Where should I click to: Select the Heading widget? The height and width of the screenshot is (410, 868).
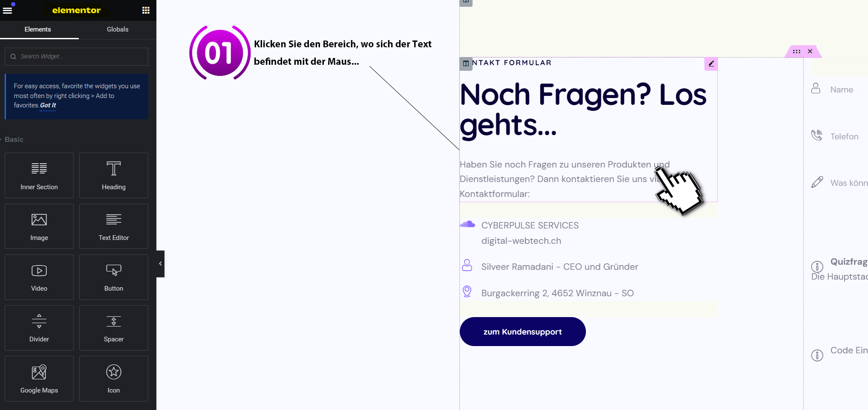pyautogui.click(x=113, y=175)
